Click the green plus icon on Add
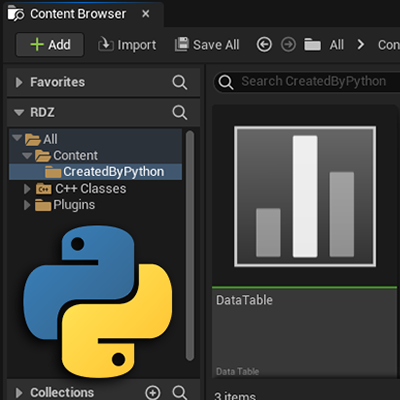The height and width of the screenshot is (400, 400). (37, 44)
